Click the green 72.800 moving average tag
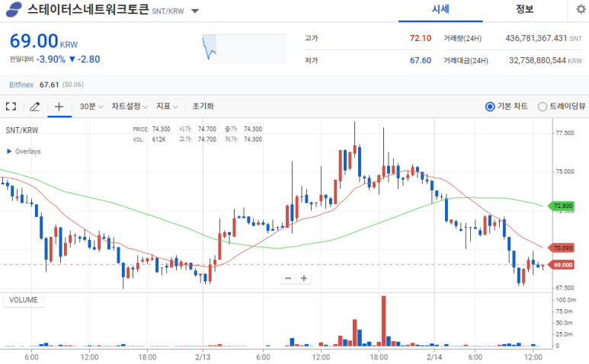Image resolution: width=589 pixels, height=364 pixels. (x=562, y=206)
